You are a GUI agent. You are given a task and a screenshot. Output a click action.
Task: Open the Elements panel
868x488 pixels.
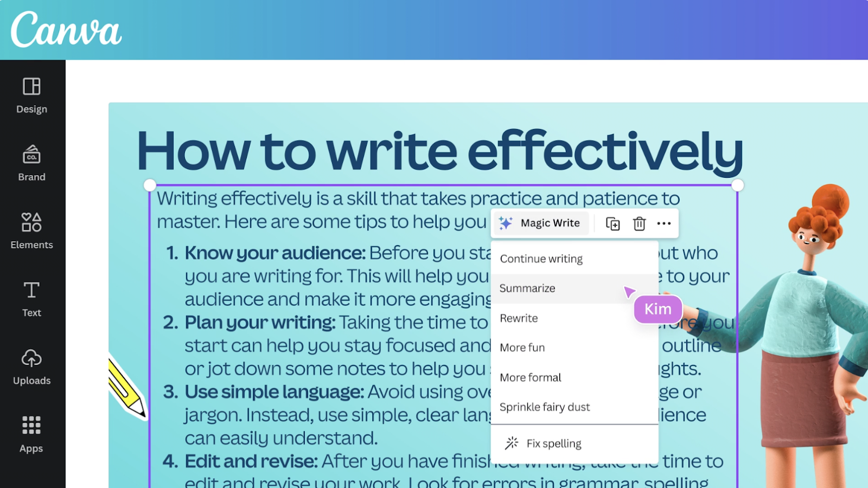pos(31,231)
